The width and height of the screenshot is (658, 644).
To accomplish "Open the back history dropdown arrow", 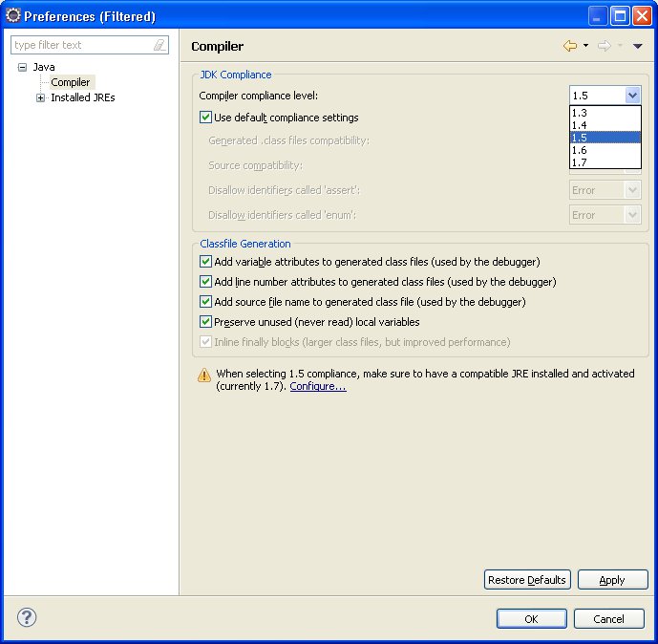I will click(585, 46).
